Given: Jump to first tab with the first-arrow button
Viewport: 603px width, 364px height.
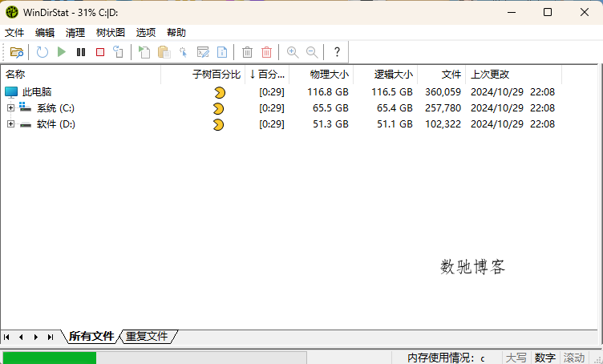Looking at the screenshot, I should coord(6,337).
